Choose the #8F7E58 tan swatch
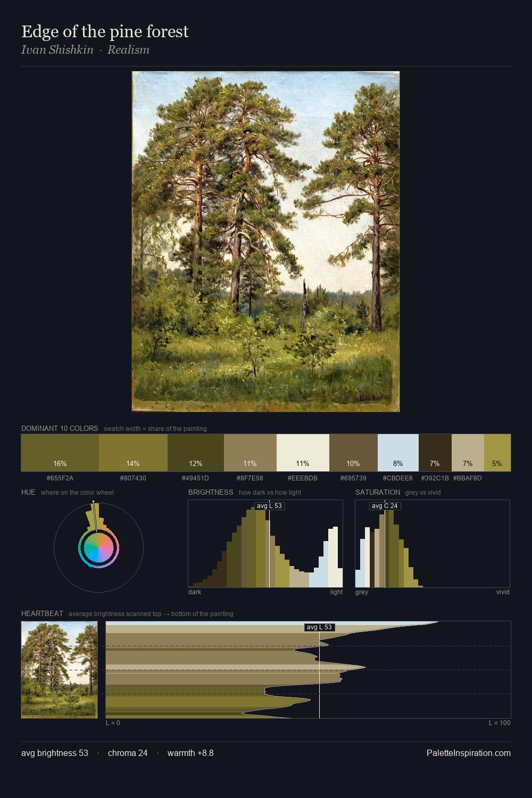Screen dimensions: 532x798 pyautogui.click(x=250, y=453)
